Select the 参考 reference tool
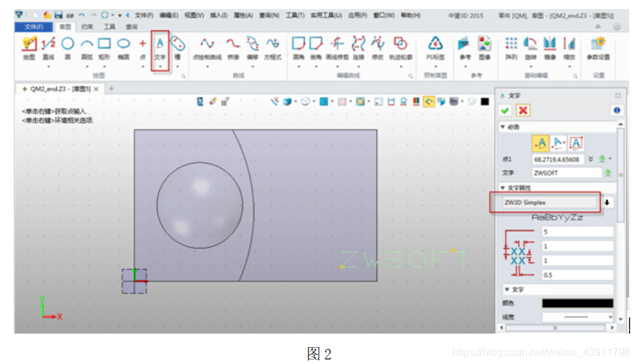The width and height of the screenshot is (636, 364). click(465, 48)
